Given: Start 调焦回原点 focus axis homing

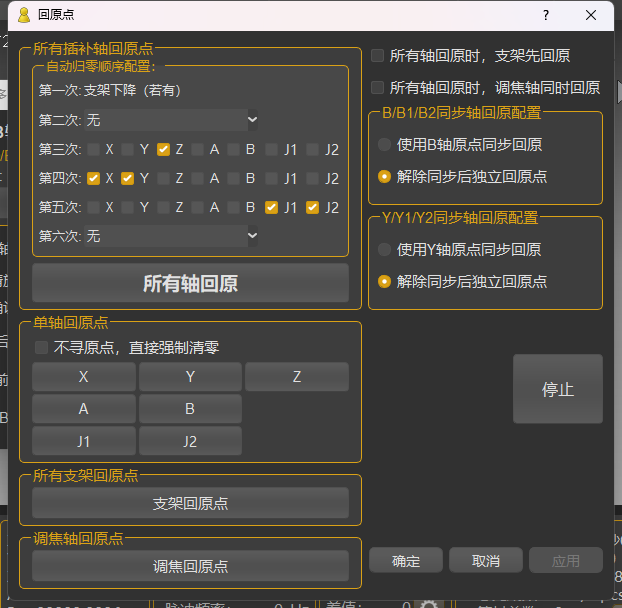Looking at the screenshot, I should click(x=190, y=566).
